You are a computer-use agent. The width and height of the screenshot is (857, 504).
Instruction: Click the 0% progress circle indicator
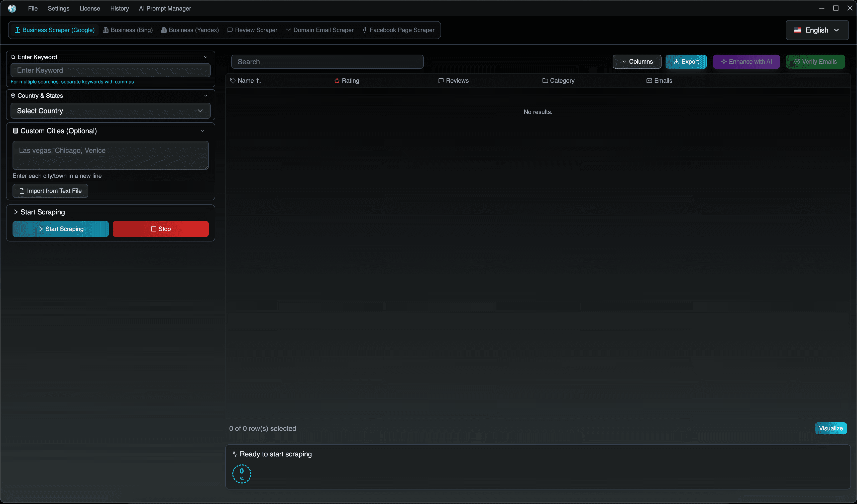click(242, 473)
